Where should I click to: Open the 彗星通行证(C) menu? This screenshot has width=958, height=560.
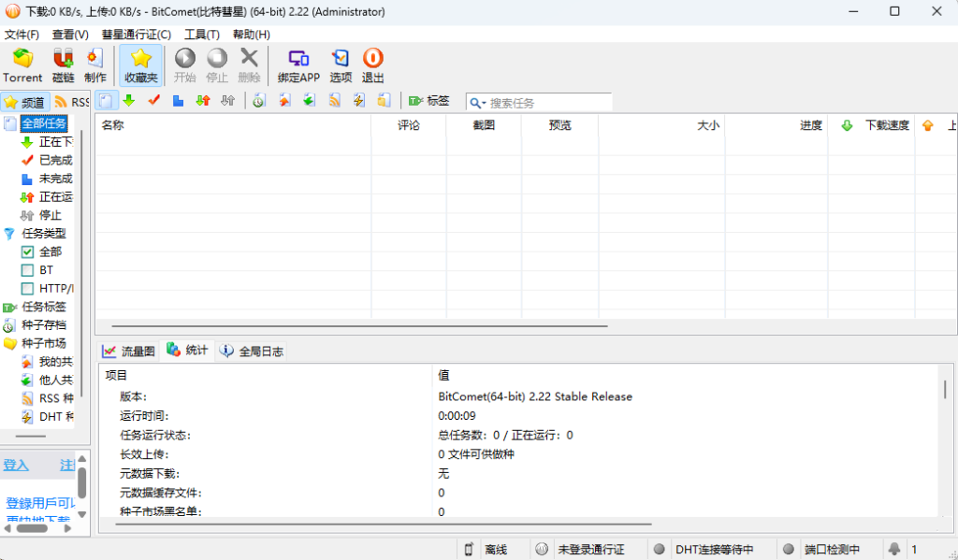137,35
